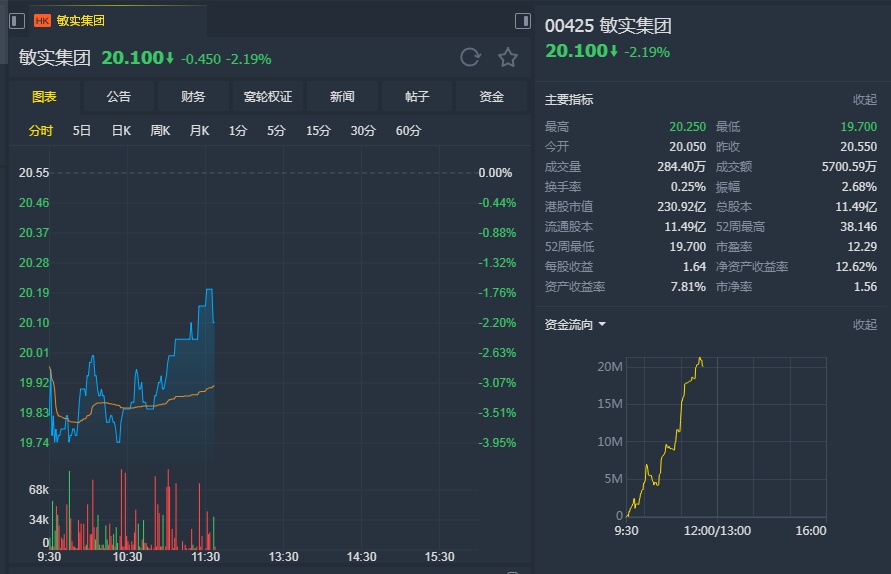Click the 昨收 value 20.550
The width and height of the screenshot is (891, 574).
[859, 147]
